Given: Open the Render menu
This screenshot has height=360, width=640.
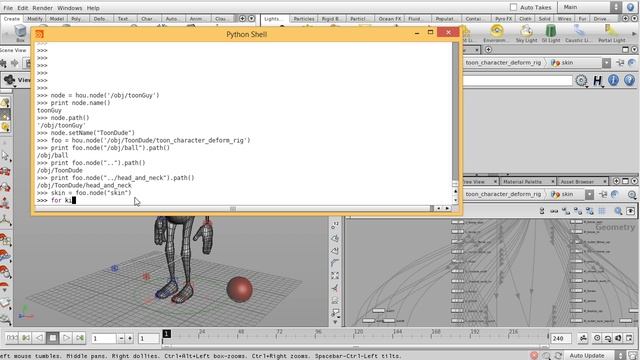Looking at the screenshot, I should pyautogui.click(x=42, y=8).
